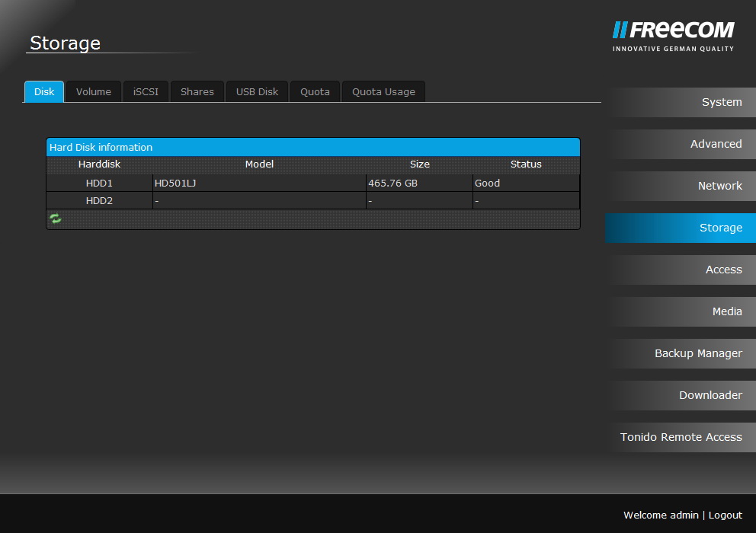The width and height of the screenshot is (756, 533).
Task: Switch to the Quota tab
Action: (x=315, y=91)
